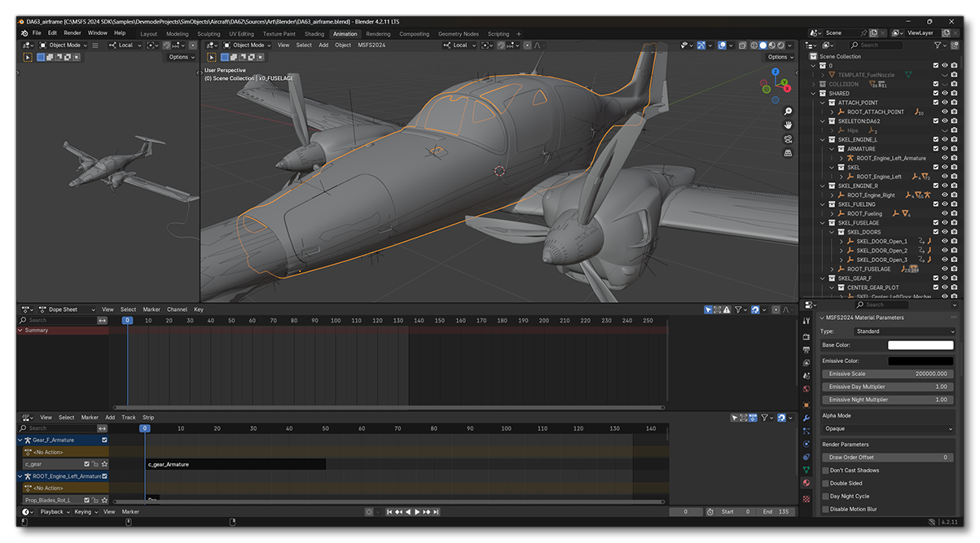Click the zoom magnifier icon beside navigation gizmo
The width and height of the screenshot is (980, 543).
pyautogui.click(x=787, y=111)
